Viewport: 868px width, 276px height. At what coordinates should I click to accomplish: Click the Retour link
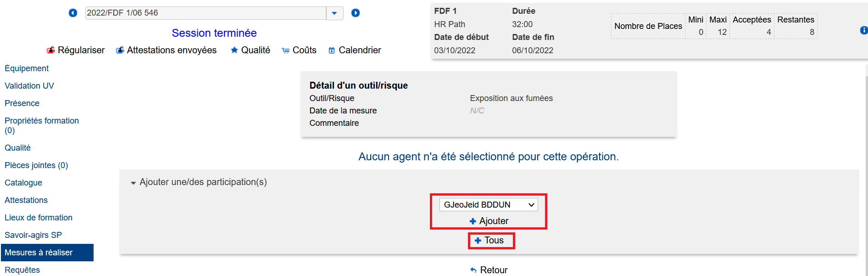pyautogui.click(x=489, y=270)
